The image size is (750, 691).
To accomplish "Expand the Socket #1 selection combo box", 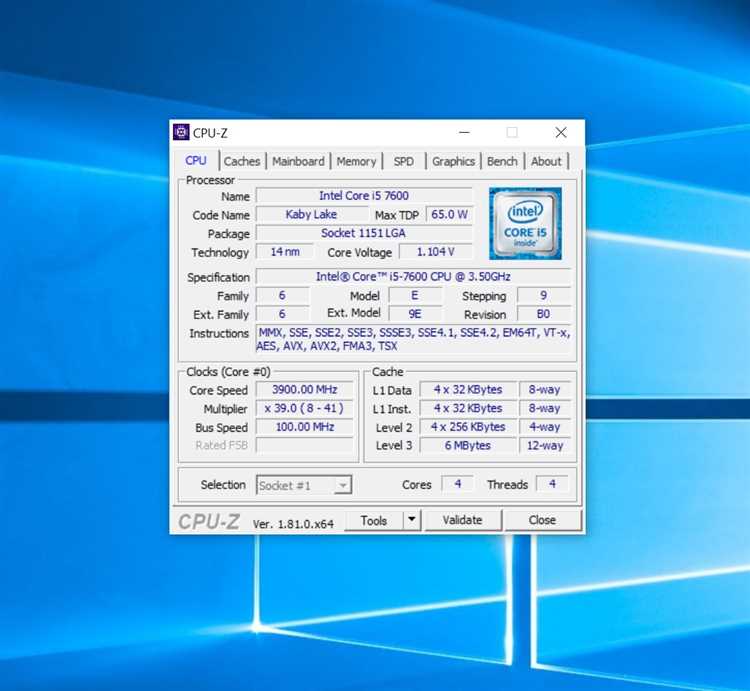I will (x=304, y=485).
